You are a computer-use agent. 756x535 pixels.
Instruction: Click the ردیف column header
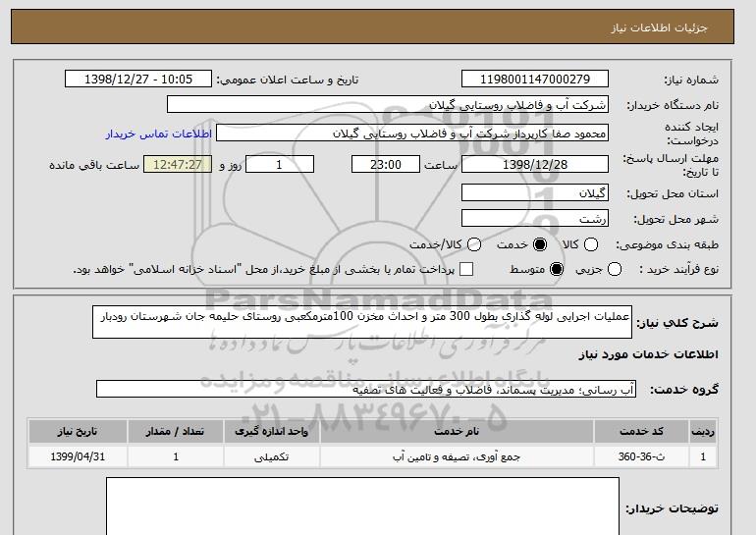coord(703,431)
